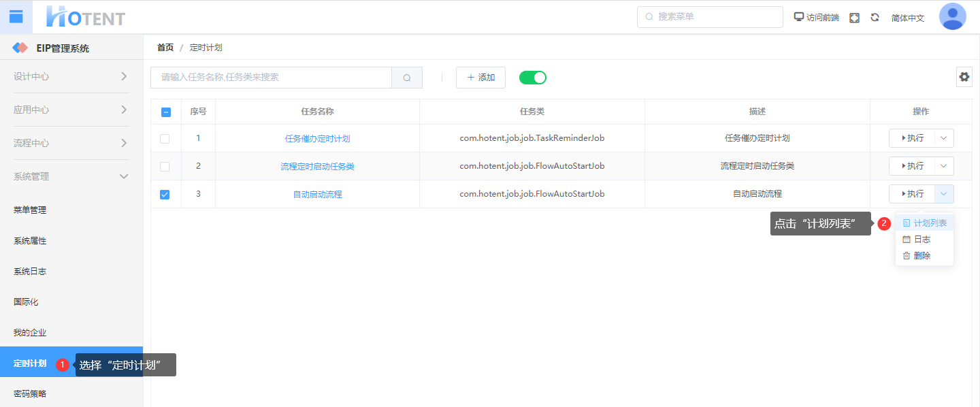This screenshot has height=407, width=980.
Task: Click the 访问前端 monitor icon
Action: point(799,17)
